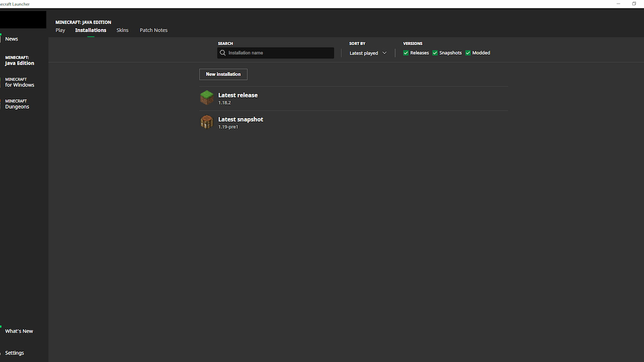The height and width of the screenshot is (362, 644).
Task: Switch to the Play tab
Action: 60,30
